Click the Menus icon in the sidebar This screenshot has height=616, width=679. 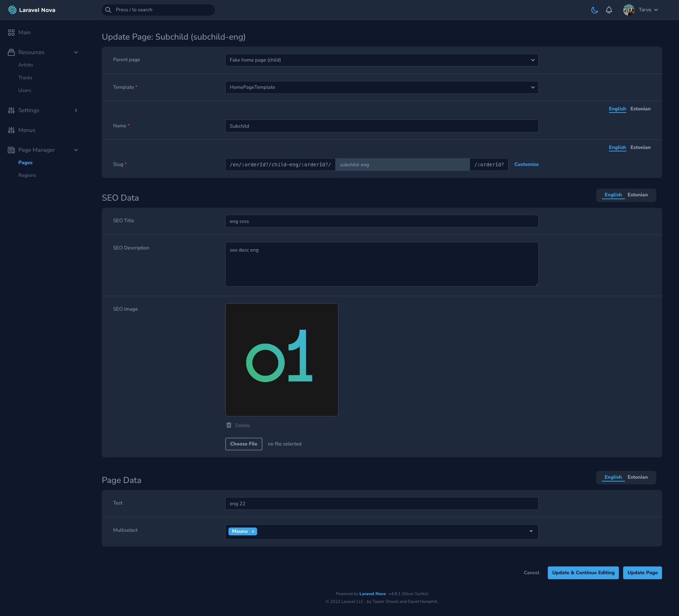11,130
